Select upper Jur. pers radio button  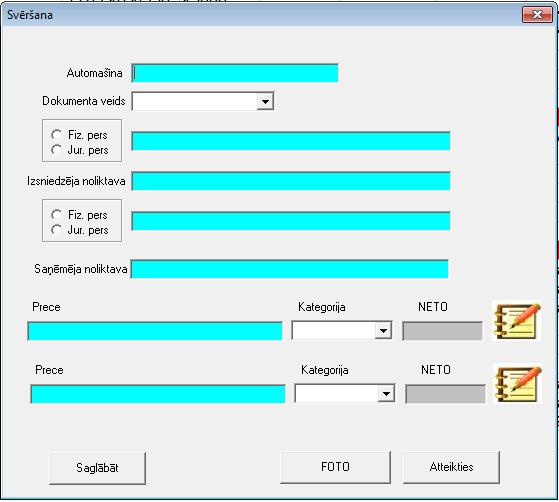tap(56, 150)
